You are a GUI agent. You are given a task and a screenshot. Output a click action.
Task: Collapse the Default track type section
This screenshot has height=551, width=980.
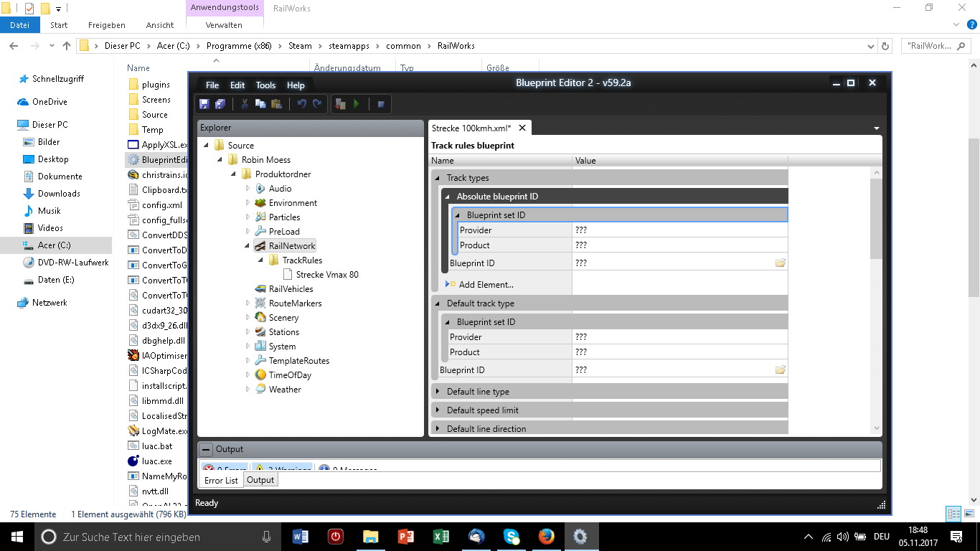438,303
